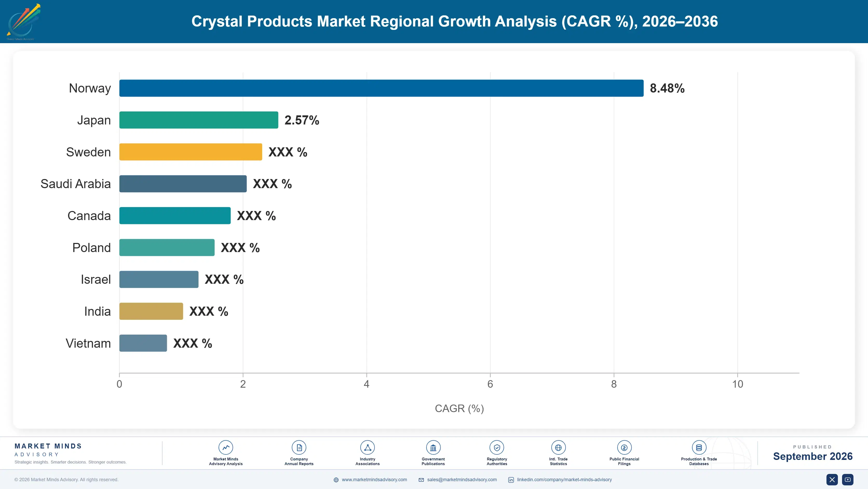
Task: Select the Canada teal bar
Action: coord(175,215)
